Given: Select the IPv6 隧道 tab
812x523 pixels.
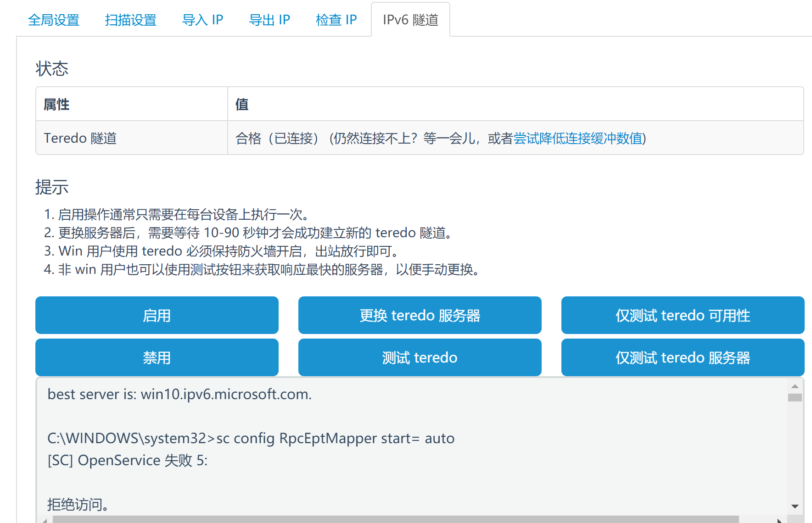Looking at the screenshot, I should pos(410,19).
